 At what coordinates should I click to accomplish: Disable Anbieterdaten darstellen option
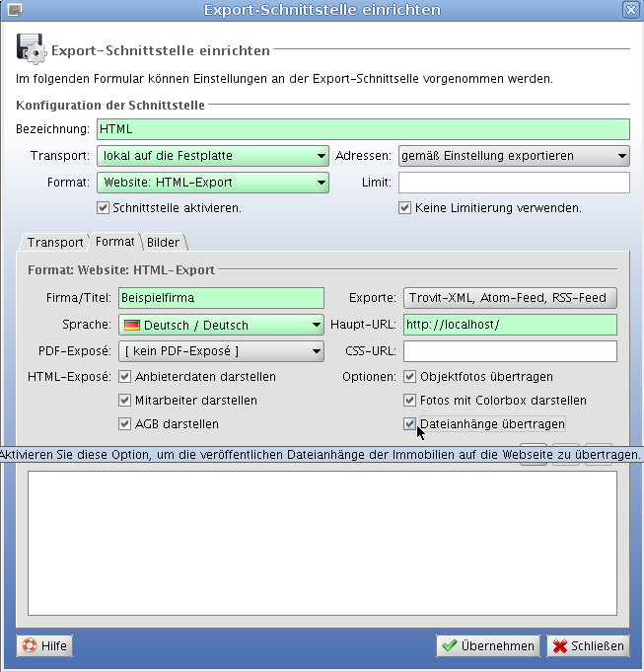point(125,377)
